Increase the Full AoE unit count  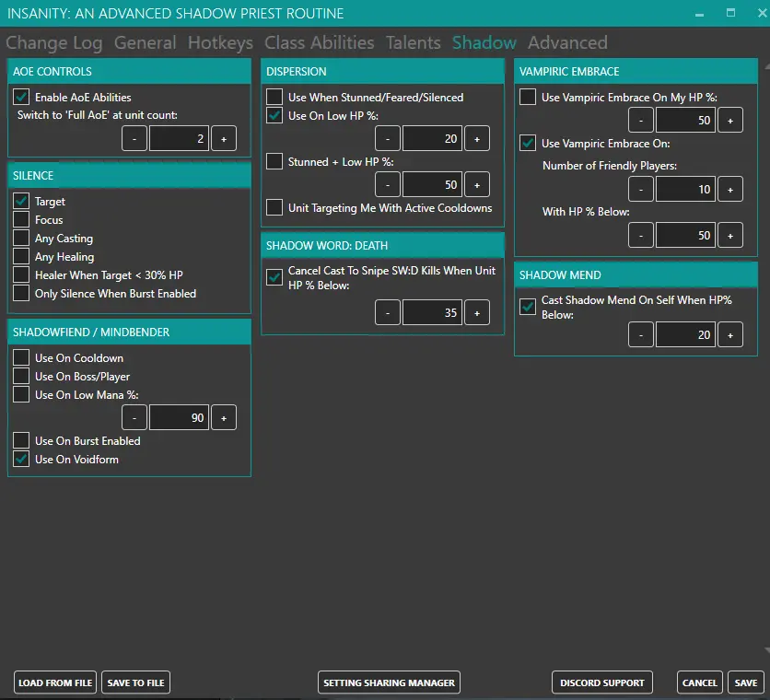tap(224, 138)
